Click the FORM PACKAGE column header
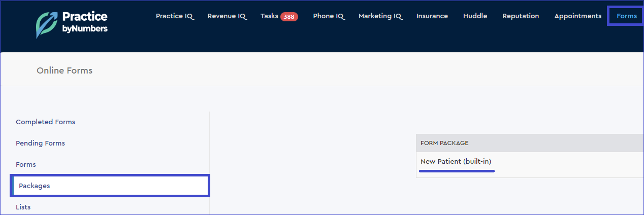 444,143
